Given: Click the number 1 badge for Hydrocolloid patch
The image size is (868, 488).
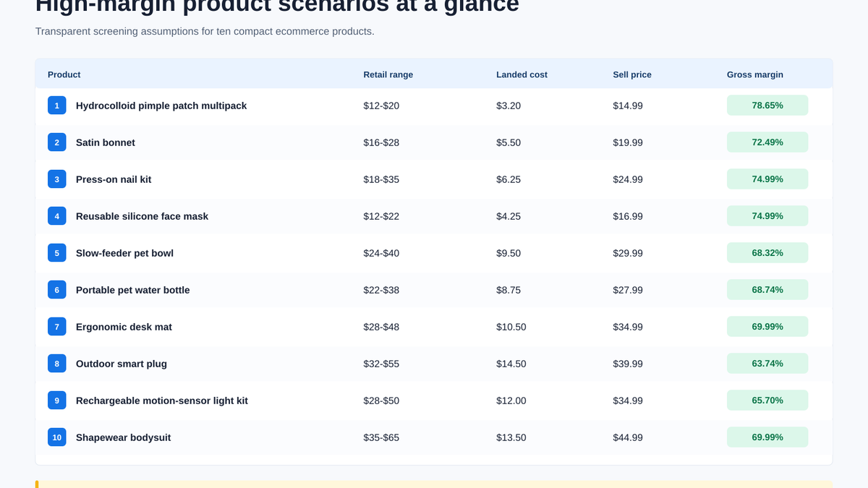Looking at the screenshot, I should [57, 106].
